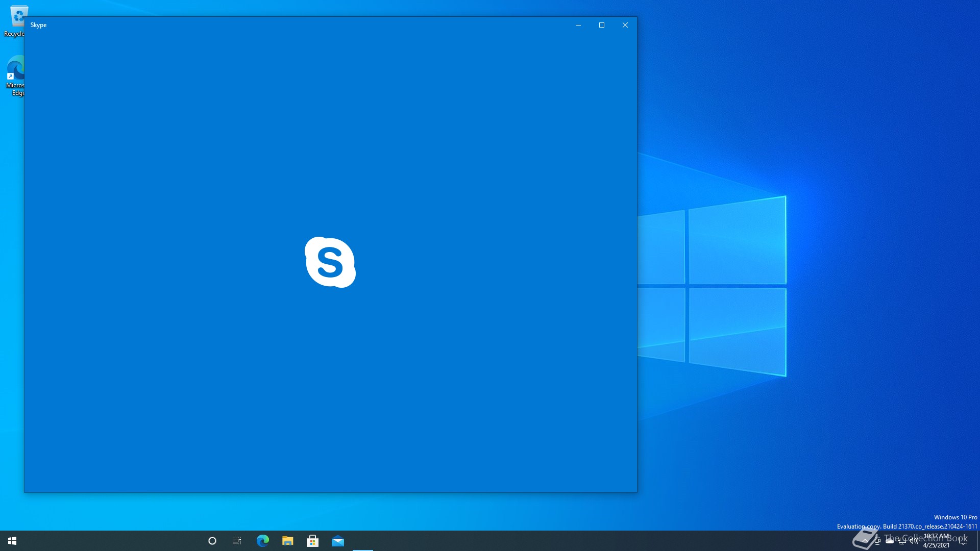The image size is (980, 551).
Task: Click the Cortana search circle icon
Action: [x=212, y=541]
